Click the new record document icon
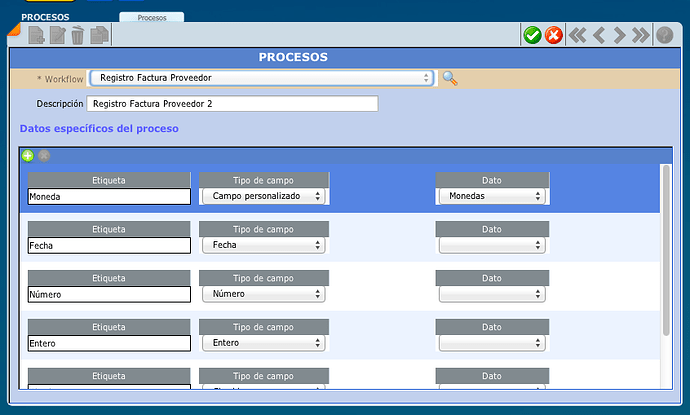 [x=36, y=35]
